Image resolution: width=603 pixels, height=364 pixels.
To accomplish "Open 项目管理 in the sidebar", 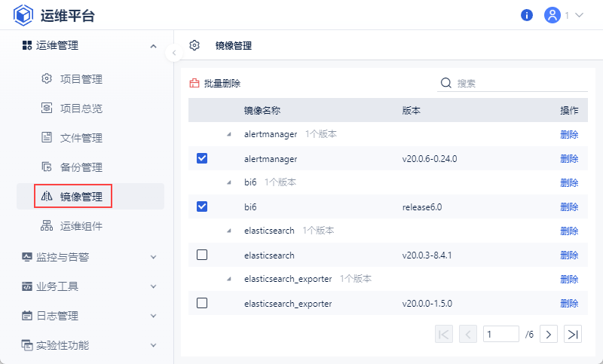I will point(81,79).
